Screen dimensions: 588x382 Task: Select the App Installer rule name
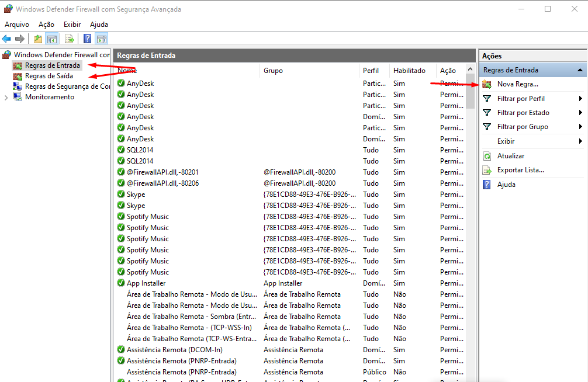146,283
